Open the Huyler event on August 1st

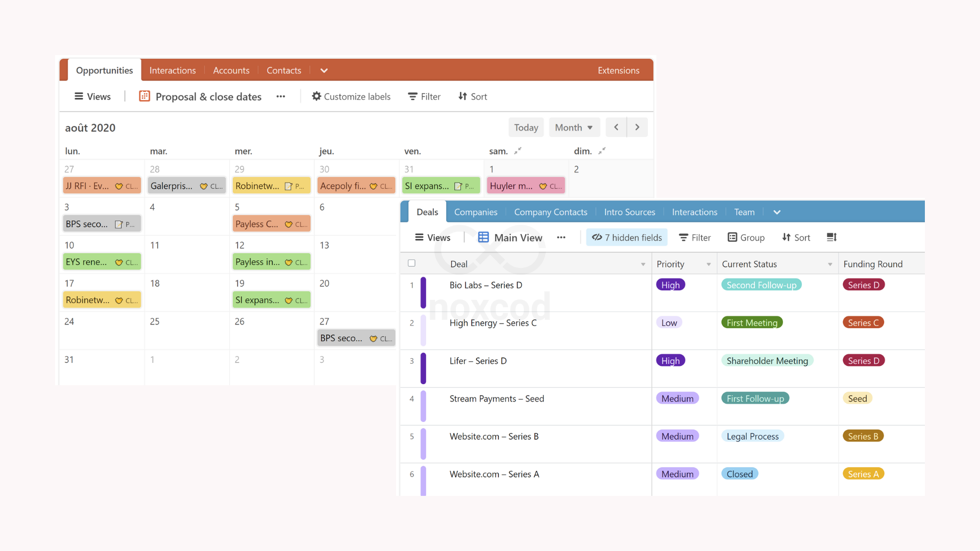point(525,186)
